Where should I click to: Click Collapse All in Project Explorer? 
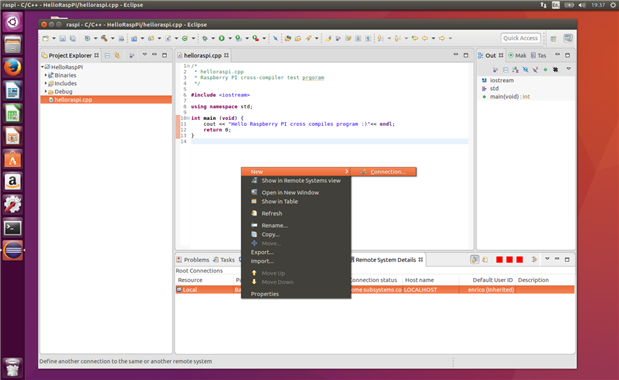click(107, 56)
